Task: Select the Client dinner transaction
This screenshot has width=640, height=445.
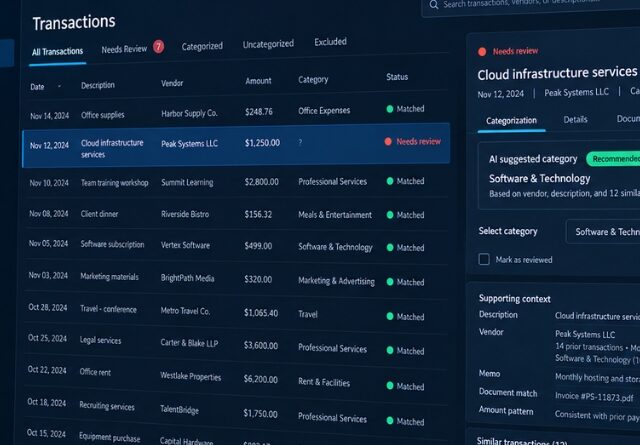Action: 99,214
